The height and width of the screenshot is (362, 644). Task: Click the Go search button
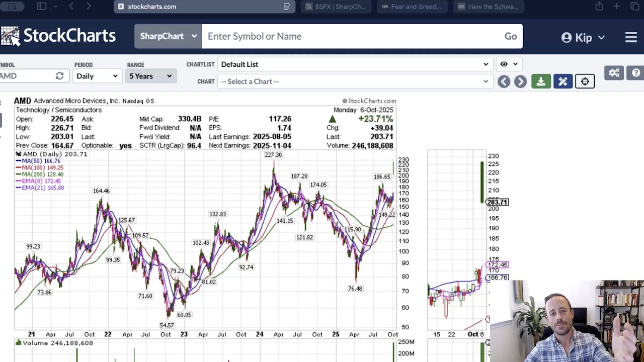point(511,36)
